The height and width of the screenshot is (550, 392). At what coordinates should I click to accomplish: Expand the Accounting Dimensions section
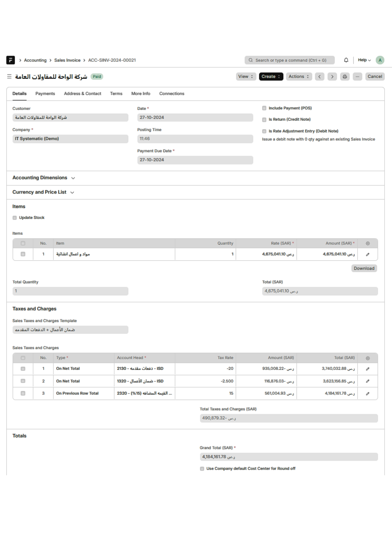(44, 178)
